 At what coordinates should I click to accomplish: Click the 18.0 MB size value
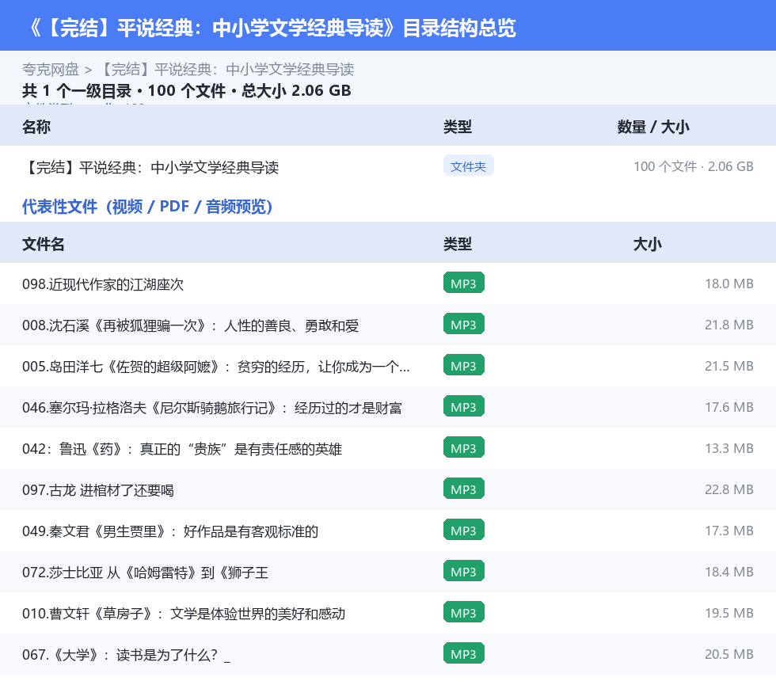[729, 283]
